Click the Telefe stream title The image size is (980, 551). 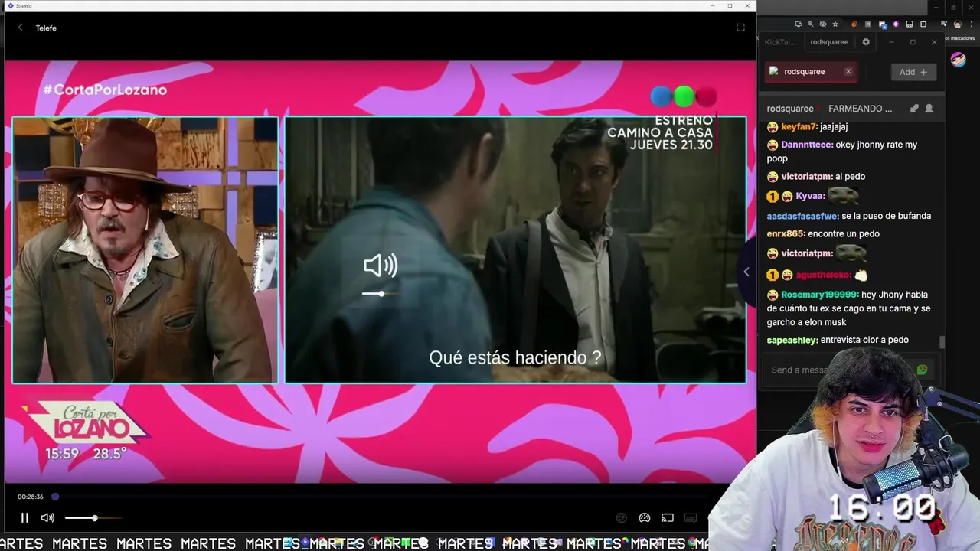[x=46, y=28]
